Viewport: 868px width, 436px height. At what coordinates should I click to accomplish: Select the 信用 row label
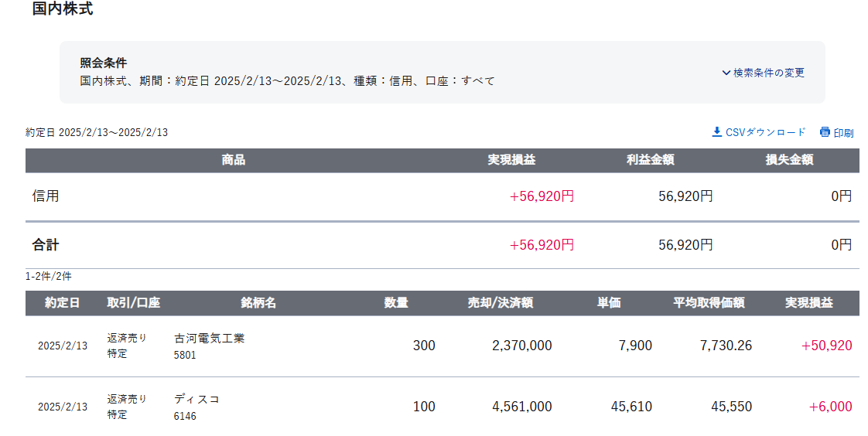pos(46,196)
